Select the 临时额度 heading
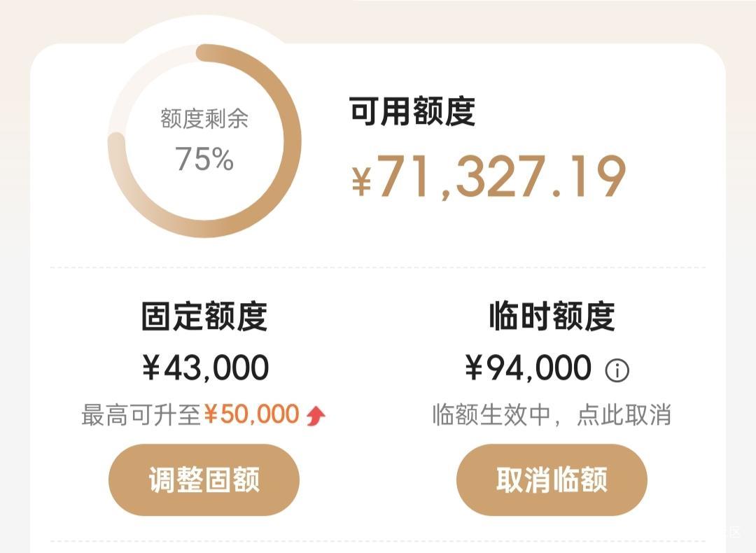Screen dimensions: 756x553 coord(552,316)
